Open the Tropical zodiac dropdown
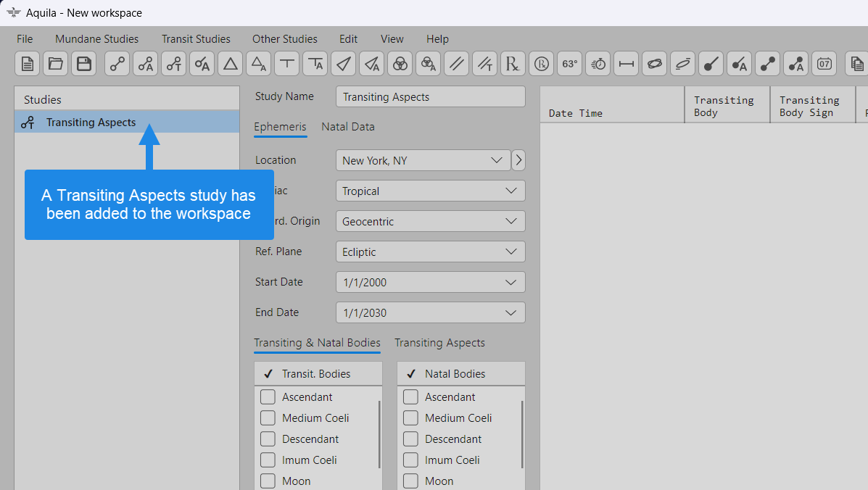Viewport: 868px width, 490px height. tap(430, 191)
